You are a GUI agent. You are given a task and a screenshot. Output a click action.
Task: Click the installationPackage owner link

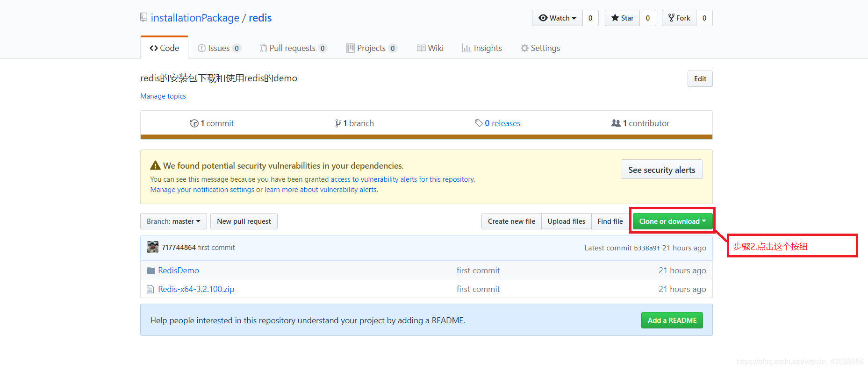coord(195,18)
